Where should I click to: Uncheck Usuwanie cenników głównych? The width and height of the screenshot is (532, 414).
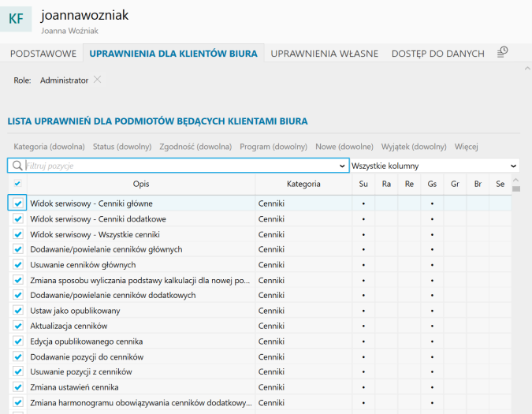click(x=18, y=265)
